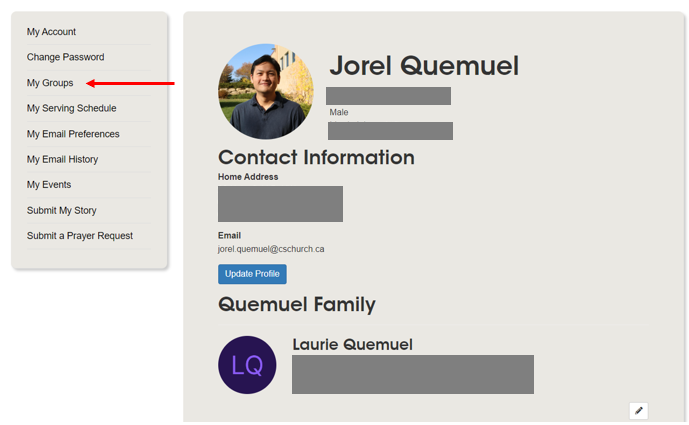Go to My Groups
The image size is (689, 425).
click(50, 83)
